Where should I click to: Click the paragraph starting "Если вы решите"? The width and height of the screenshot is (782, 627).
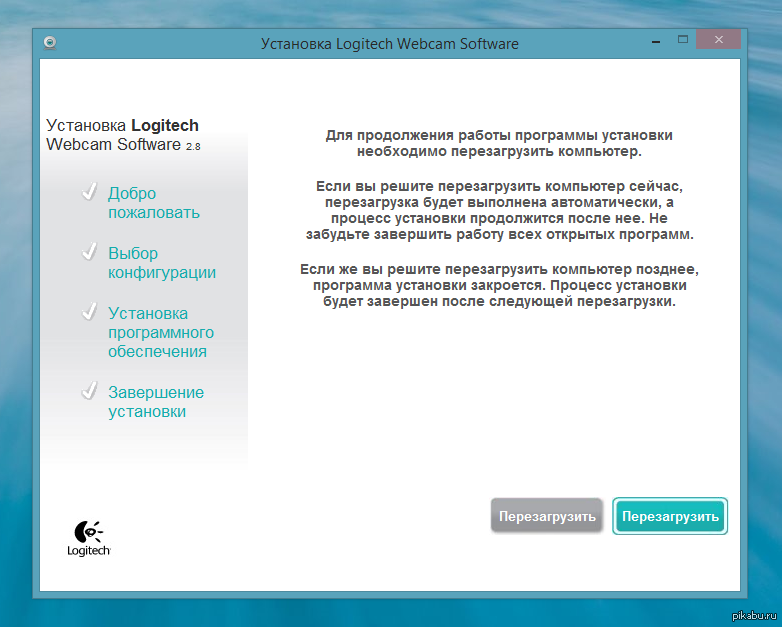(x=499, y=210)
